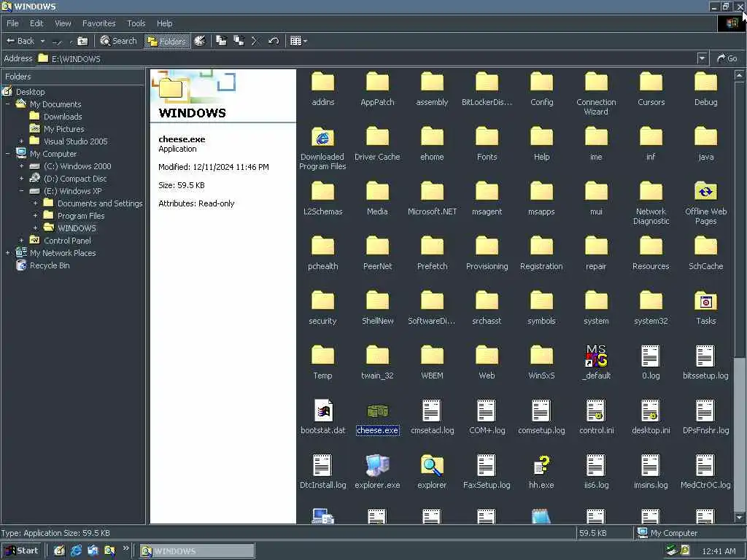Open the Back history dropdown arrow
747x560 pixels.
42,42
